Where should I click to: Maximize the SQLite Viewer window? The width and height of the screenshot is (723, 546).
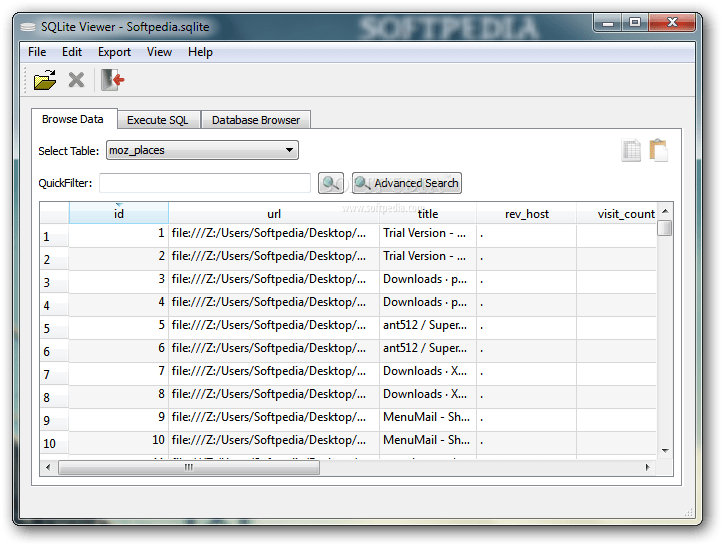pos(634,23)
